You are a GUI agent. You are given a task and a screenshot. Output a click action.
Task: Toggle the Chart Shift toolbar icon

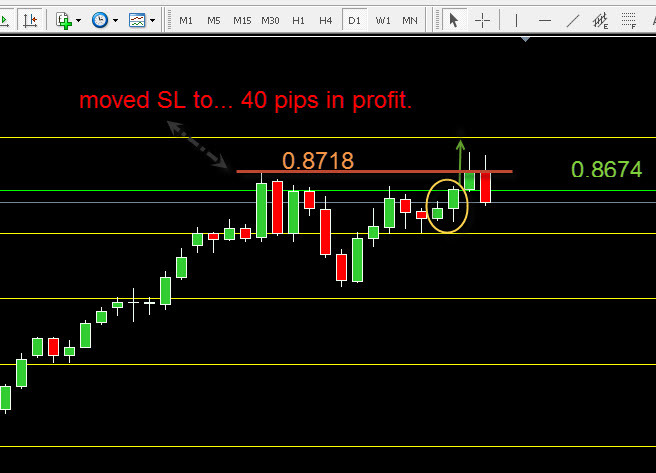[x=30, y=20]
